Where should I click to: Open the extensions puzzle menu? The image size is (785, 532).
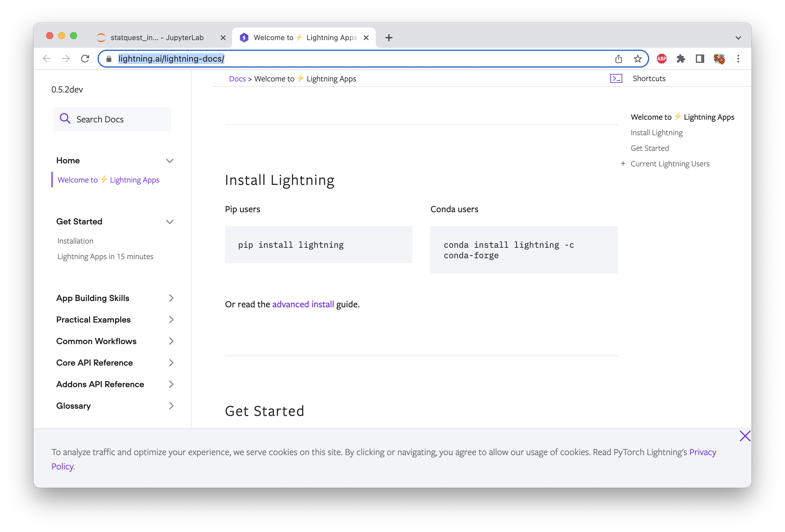[681, 59]
